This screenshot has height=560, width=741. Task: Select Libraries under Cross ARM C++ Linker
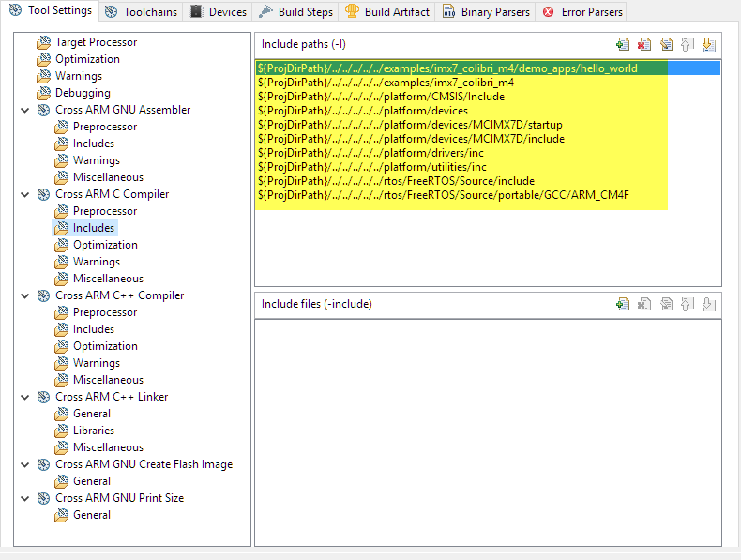point(94,431)
